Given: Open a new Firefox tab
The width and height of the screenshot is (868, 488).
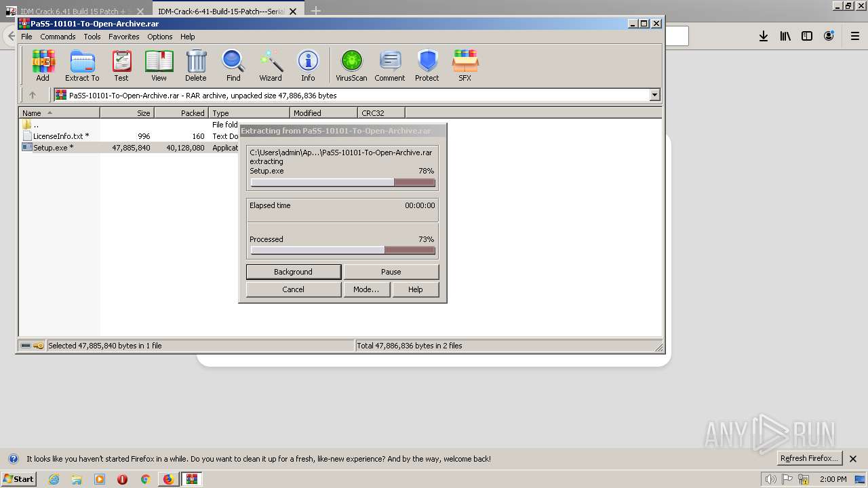Looking at the screenshot, I should [x=316, y=11].
